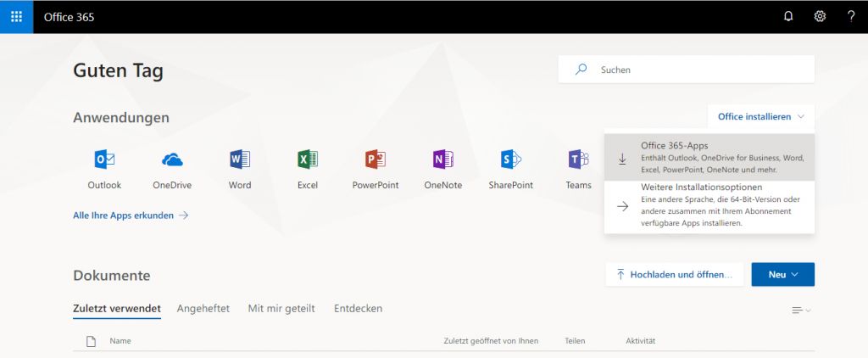Viewport: 868px width, 358px height.
Task: Select Office 365-Apps install option
Action: tap(709, 158)
